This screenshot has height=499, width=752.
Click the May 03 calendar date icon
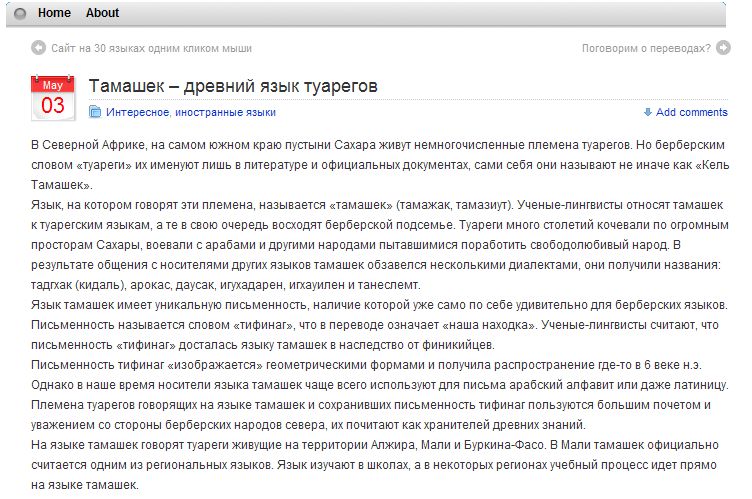tap(51, 97)
